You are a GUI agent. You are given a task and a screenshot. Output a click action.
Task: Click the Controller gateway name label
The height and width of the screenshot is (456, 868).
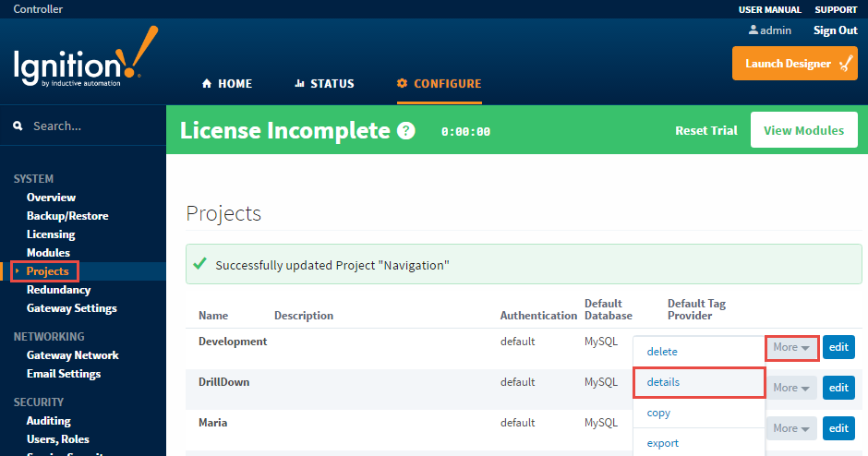38,9
